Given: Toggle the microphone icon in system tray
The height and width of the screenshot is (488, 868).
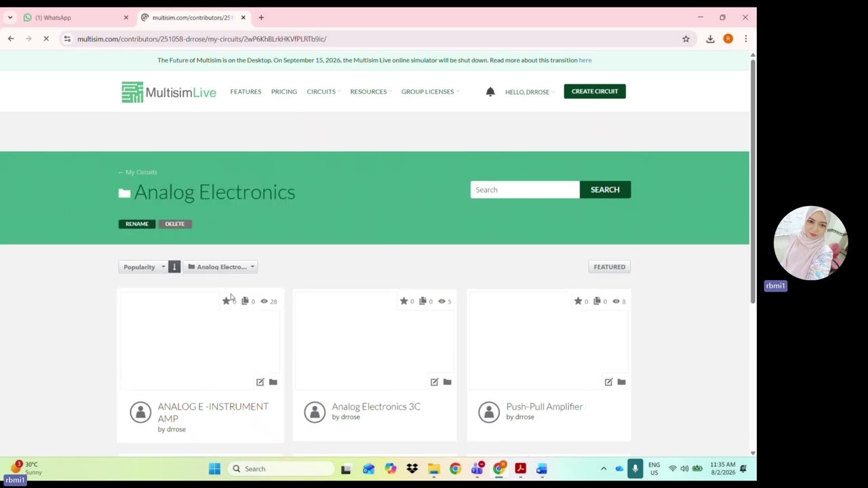Looking at the screenshot, I should point(635,468).
